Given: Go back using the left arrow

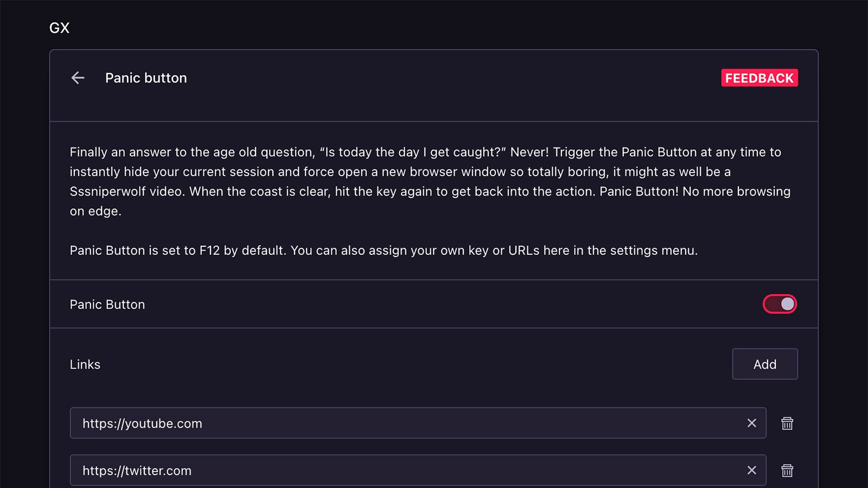Looking at the screenshot, I should point(78,78).
